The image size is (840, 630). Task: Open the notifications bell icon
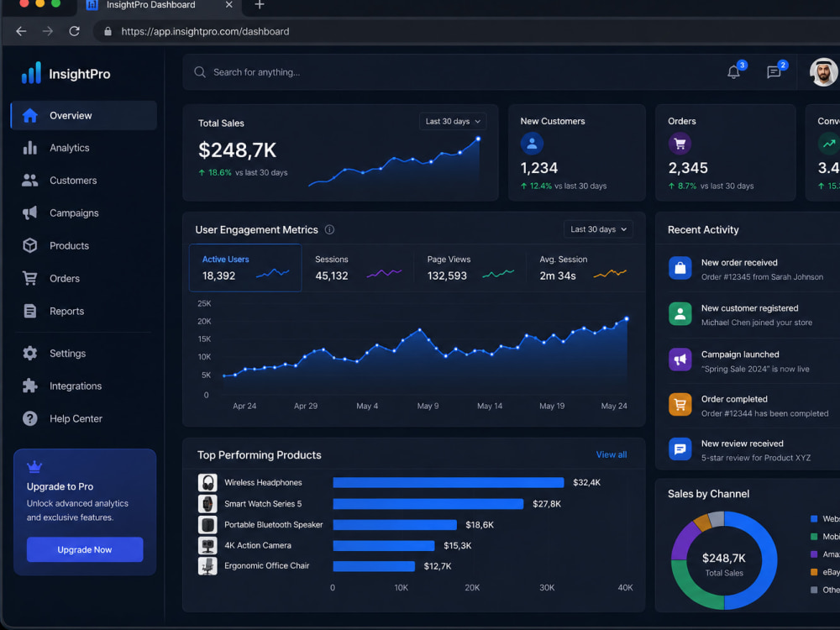click(x=733, y=71)
